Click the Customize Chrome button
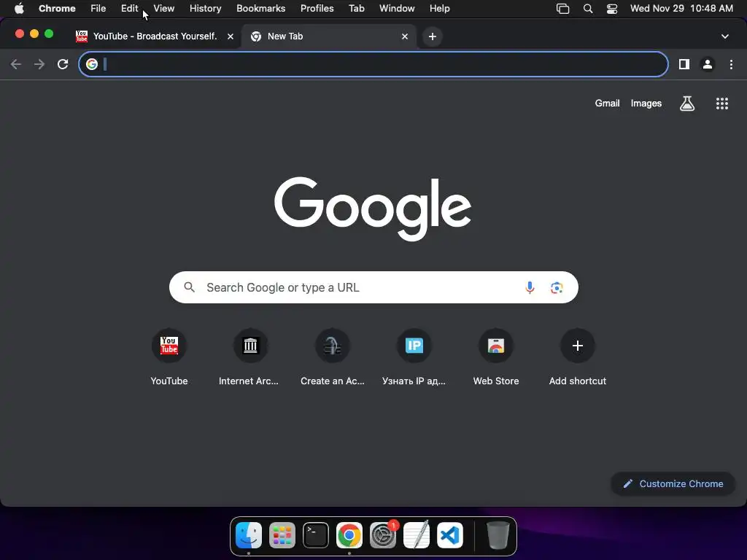 (673, 484)
